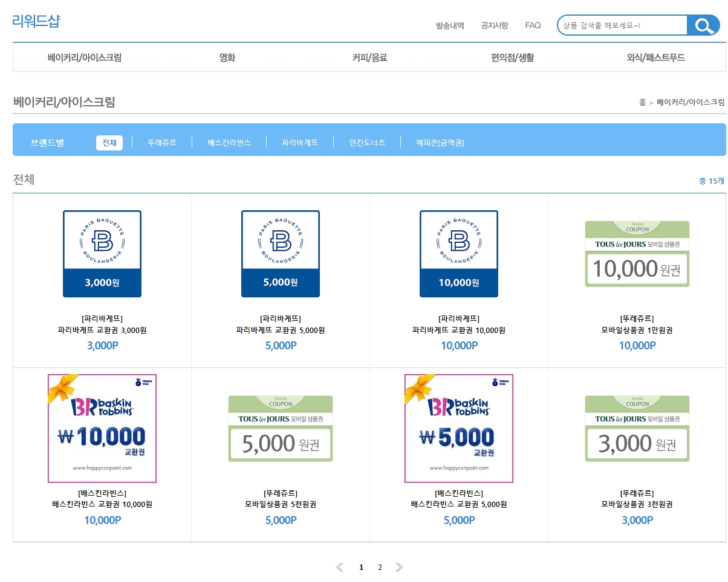
Task: Go to next page arrow
Action: pos(399,567)
